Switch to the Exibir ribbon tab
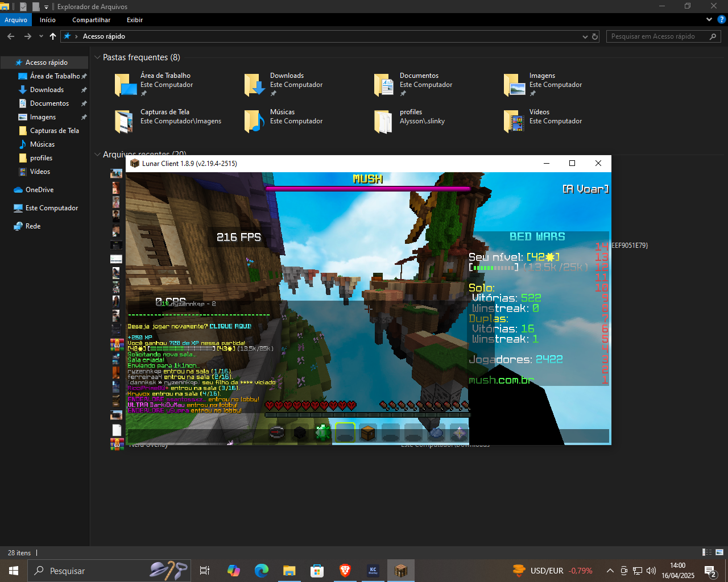Image resolution: width=728 pixels, height=582 pixels. point(135,20)
